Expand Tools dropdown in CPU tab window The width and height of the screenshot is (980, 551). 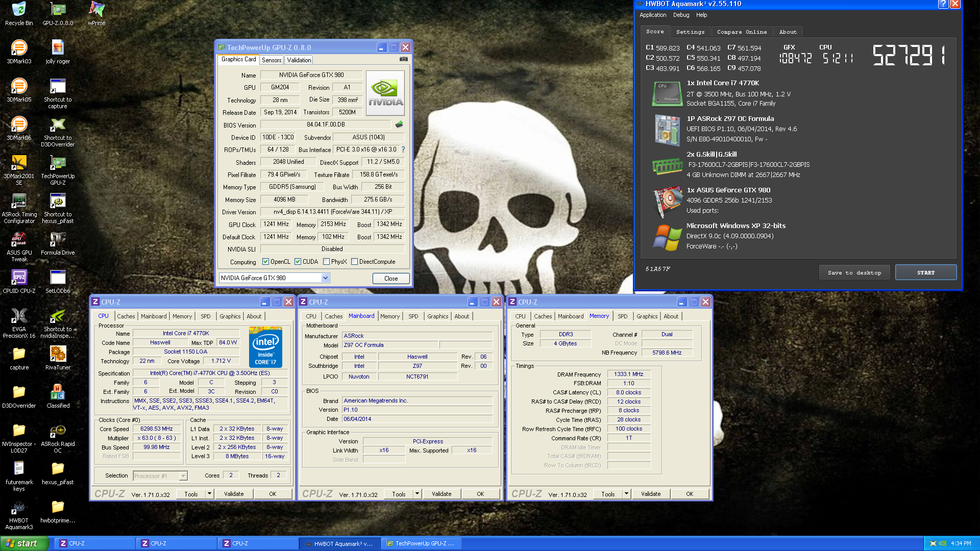[x=209, y=494]
